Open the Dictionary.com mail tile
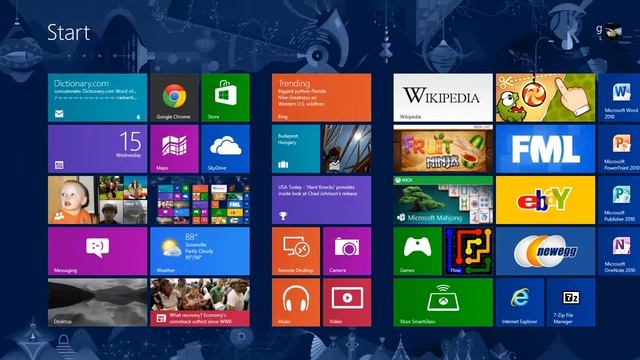 click(x=98, y=98)
